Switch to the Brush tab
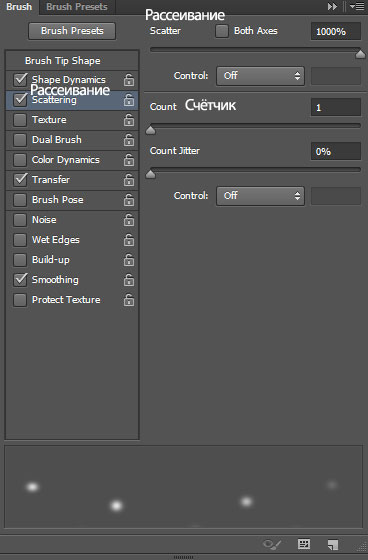Image resolution: width=368 pixels, height=560 pixels. pos(19,7)
